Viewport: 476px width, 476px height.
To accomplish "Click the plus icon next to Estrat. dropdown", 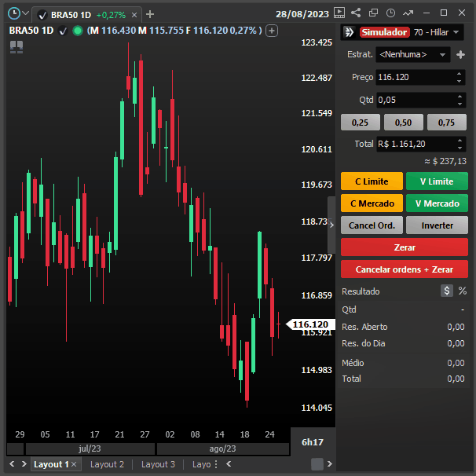I will point(460,55).
